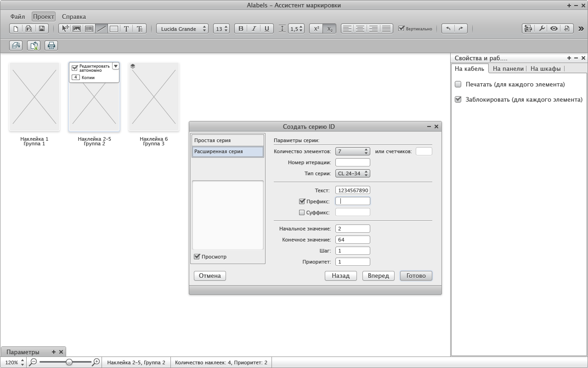
Task: Open the Lucida Grande font dropdown
Action: (182, 29)
